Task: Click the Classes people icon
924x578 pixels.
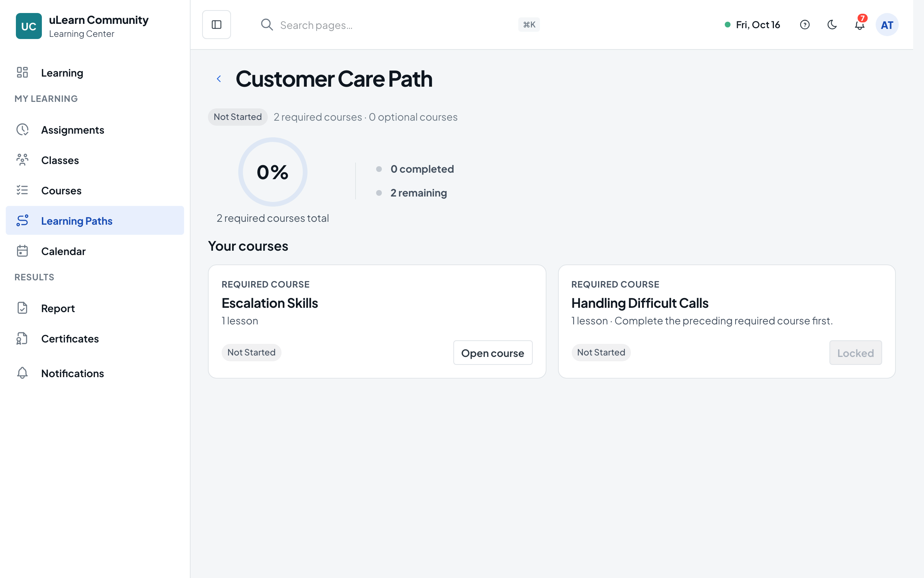Action: point(22,160)
